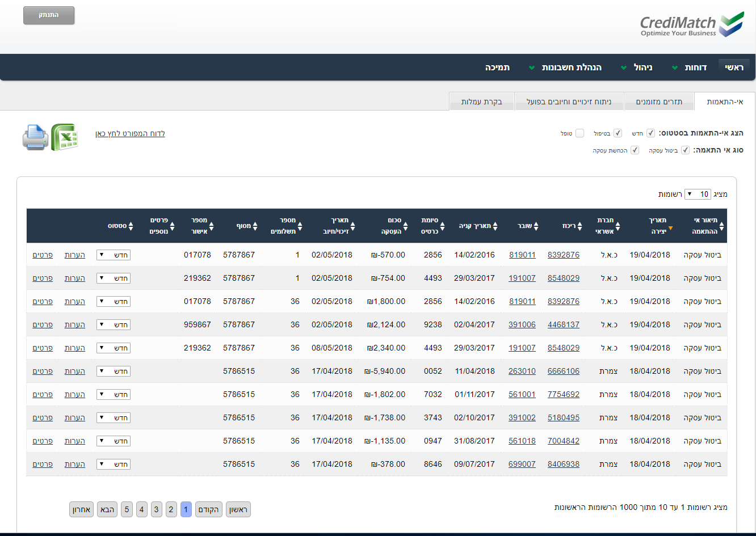Open status dropdown for row with voucher 819011, amount -570.00

coord(114,255)
